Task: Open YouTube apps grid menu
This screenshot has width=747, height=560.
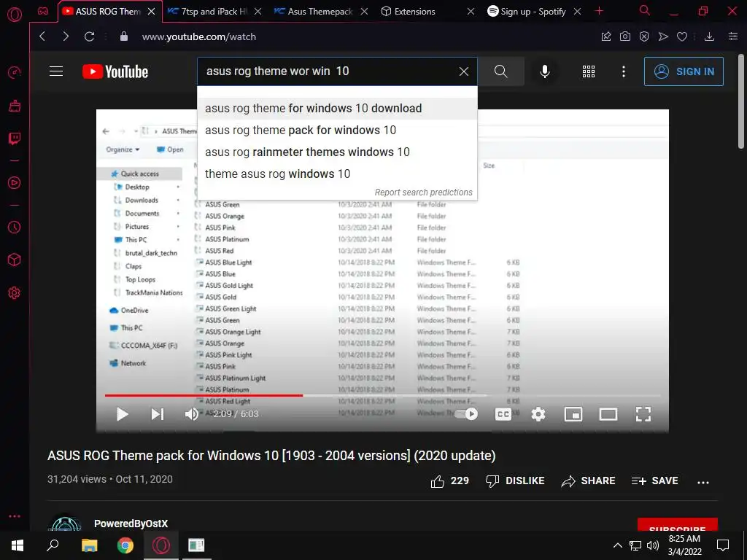Action: [x=589, y=71]
